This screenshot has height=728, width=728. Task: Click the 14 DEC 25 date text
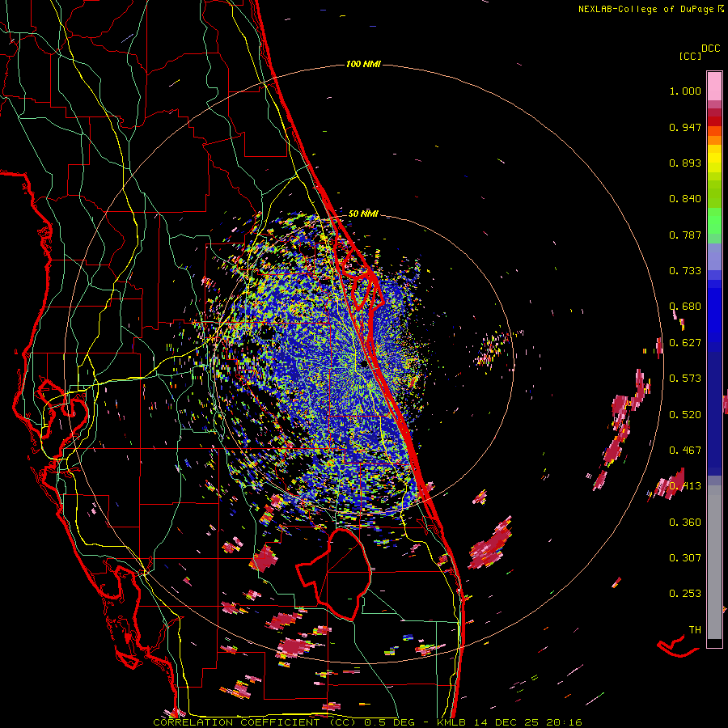(508, 722)
